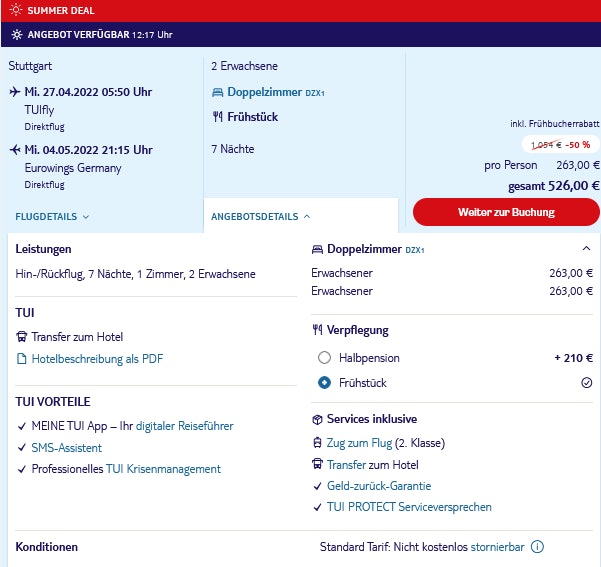
Task: Click the return flight airplane icon
Action: (x=14, y=150)
